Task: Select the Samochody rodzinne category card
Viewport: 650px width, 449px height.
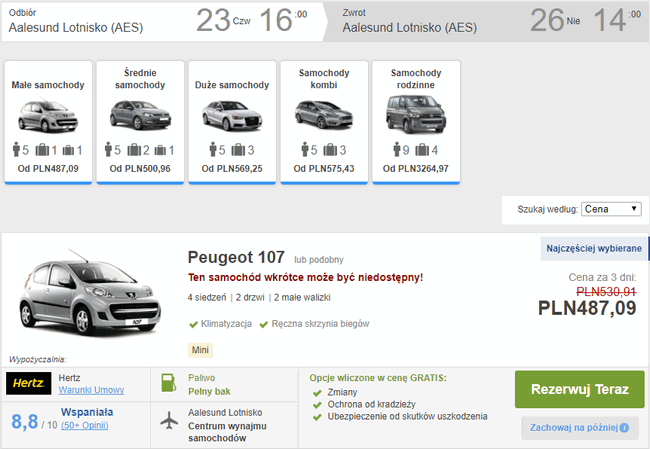Action: pos(416,122)
